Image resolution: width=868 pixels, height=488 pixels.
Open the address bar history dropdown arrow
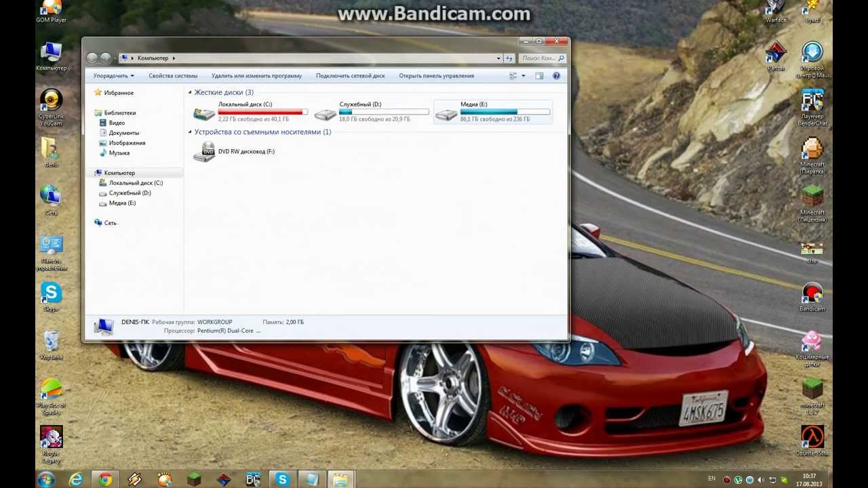(x=498, y=58)
